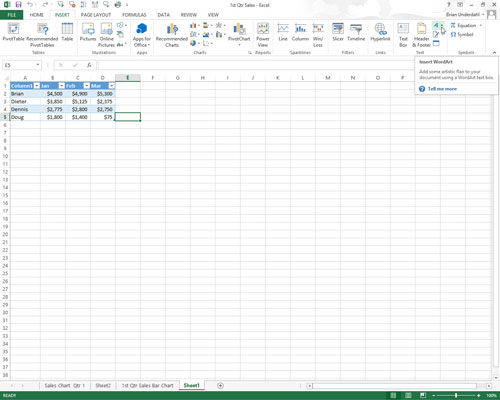Viewport: 500px width, 400px height.
Task: Insert a PivotTable
Action: (x=13, y=32)
